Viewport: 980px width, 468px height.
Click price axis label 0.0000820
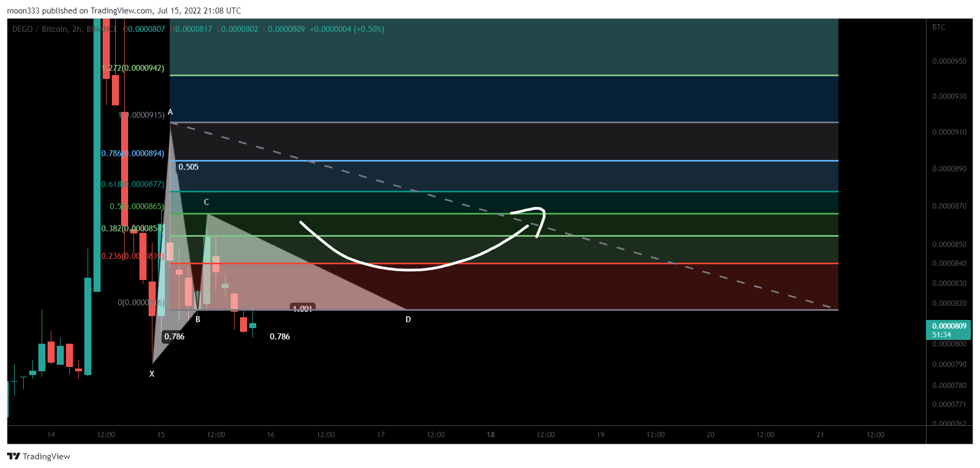(949, 303)
